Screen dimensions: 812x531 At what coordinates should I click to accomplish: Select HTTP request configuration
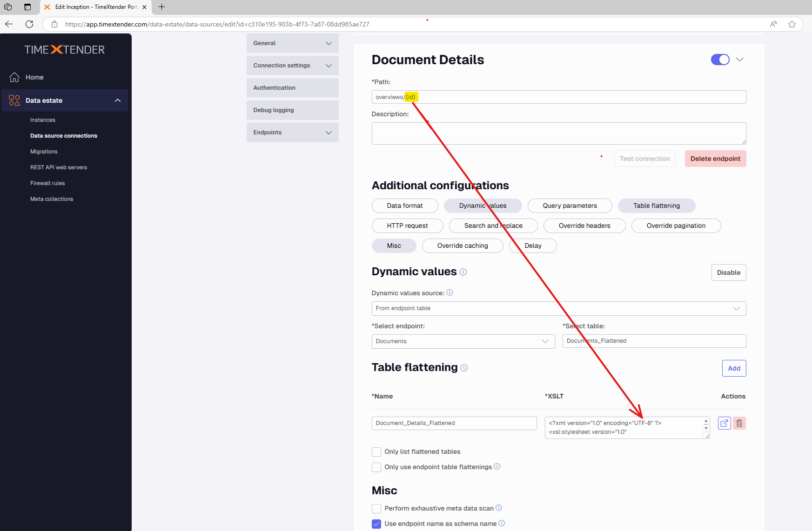[x=408, y=226]
